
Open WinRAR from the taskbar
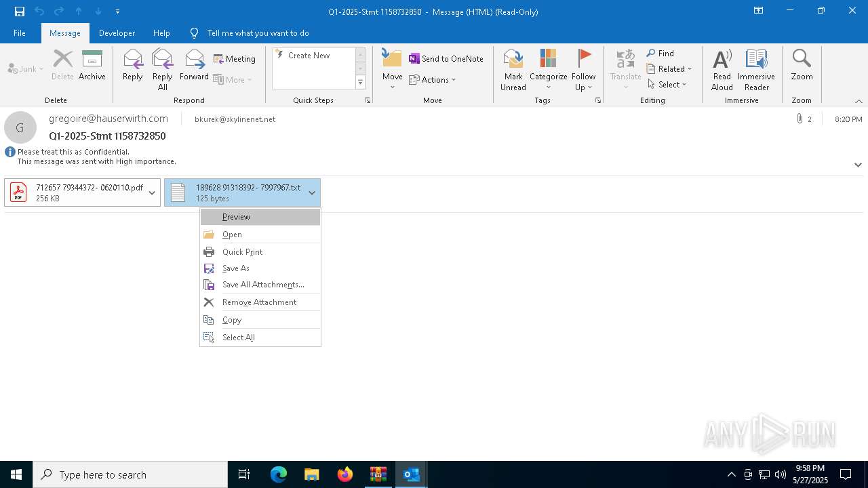(378, 474)
